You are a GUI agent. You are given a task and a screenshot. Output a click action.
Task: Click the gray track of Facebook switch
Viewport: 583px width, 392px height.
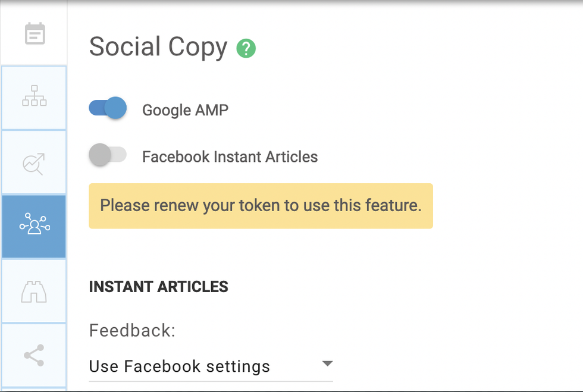(x=119, y=155)
